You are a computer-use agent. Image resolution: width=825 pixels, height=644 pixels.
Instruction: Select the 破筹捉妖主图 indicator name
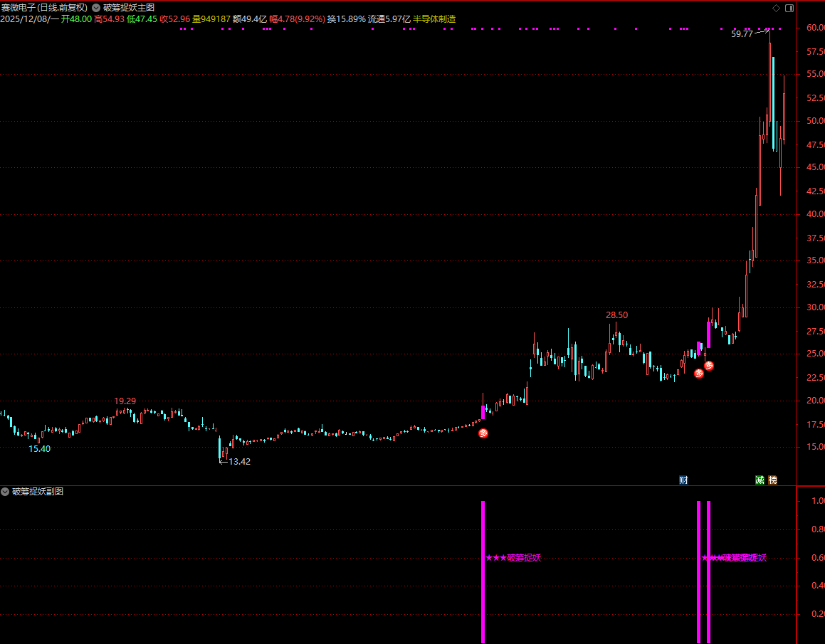coord(129,8)
